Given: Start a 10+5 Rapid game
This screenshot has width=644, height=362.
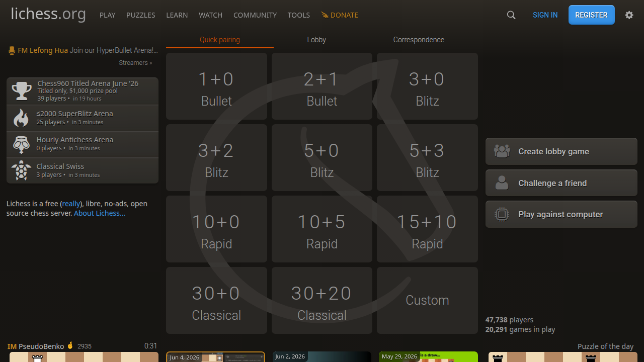Looking at the screenshot, I should [322, 229].
